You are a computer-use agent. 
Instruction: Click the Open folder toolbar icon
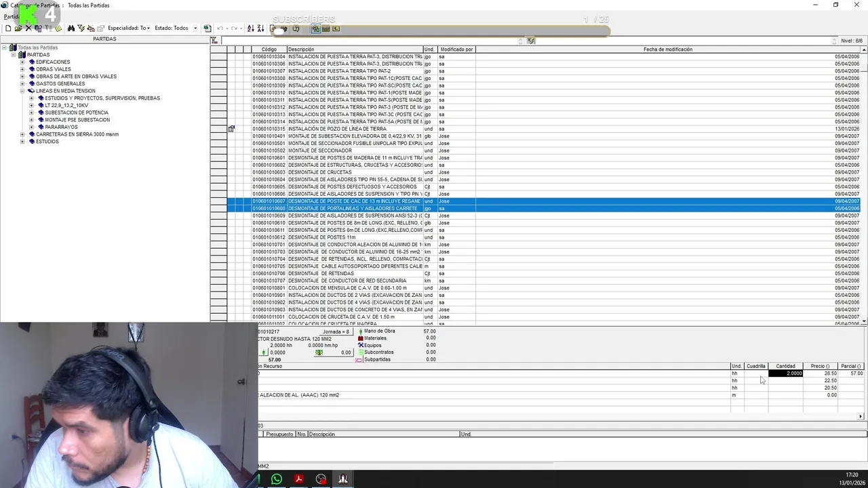(x=18, y=28)
